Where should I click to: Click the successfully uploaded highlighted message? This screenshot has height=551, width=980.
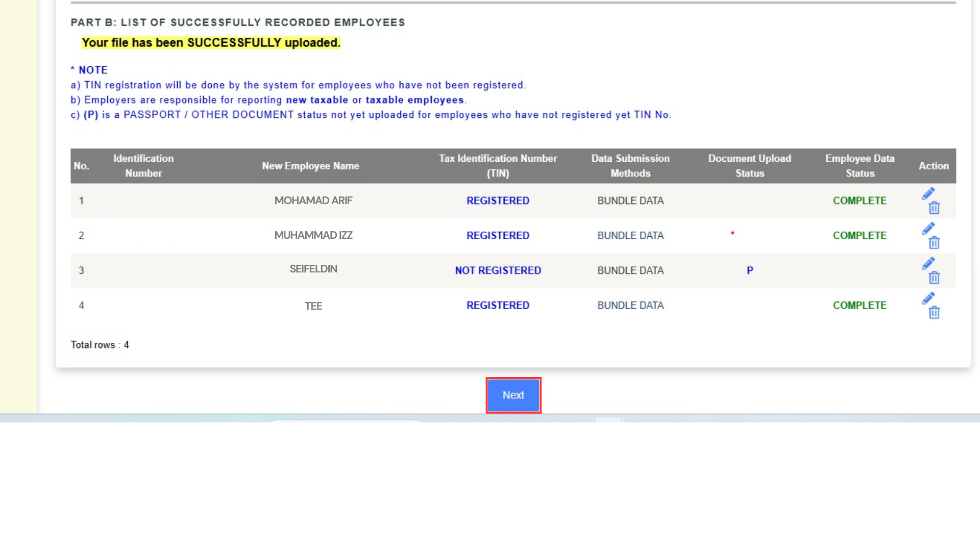(211, 43)
